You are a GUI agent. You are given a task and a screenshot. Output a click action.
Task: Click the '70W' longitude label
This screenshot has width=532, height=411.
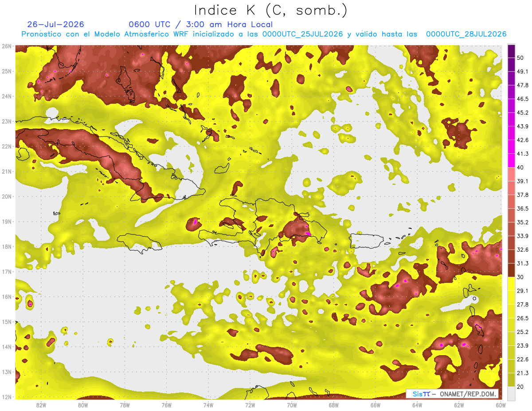tap(292, 405)
